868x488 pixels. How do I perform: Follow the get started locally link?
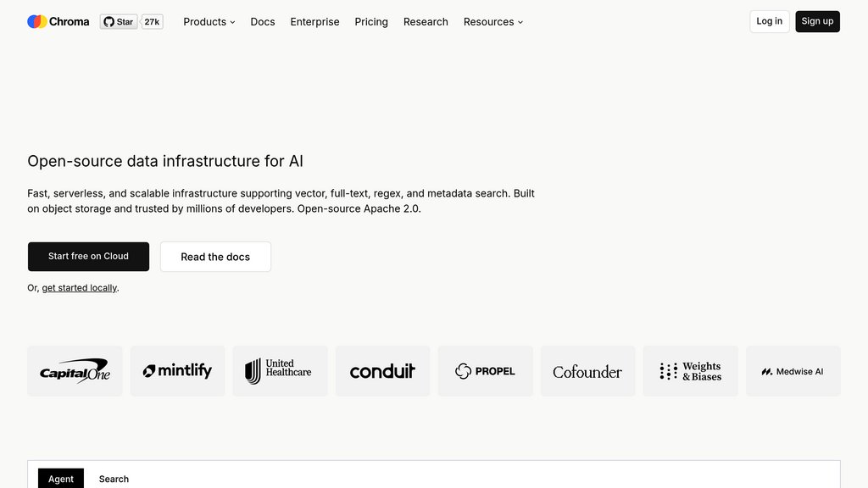click(80, 288)
